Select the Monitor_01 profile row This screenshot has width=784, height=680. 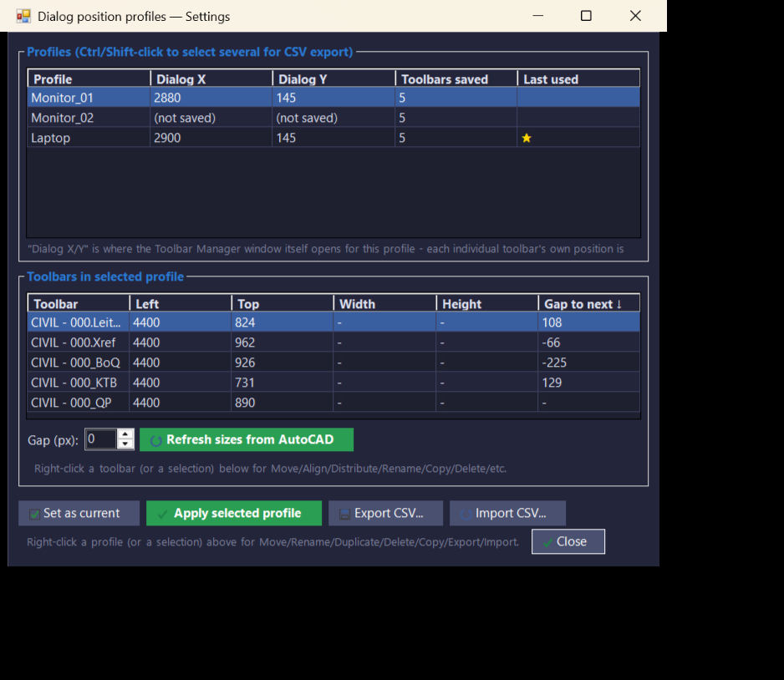pos(333,98)
